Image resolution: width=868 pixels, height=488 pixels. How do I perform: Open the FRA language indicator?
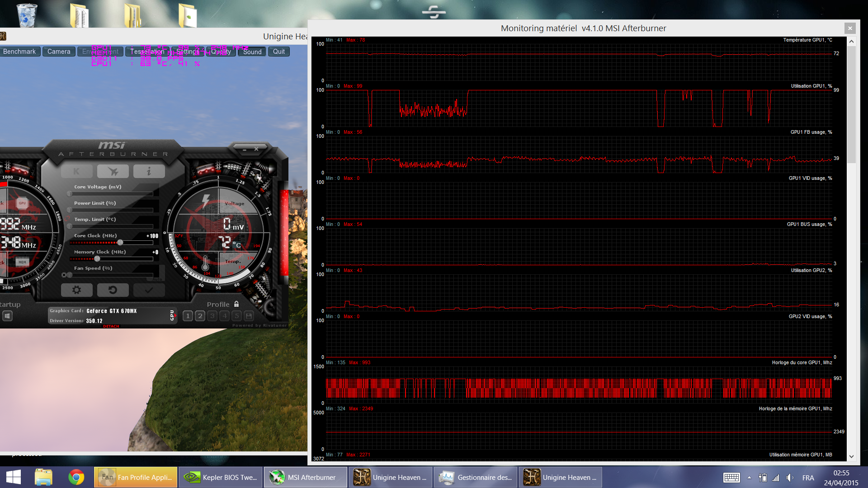click(808, 478)
